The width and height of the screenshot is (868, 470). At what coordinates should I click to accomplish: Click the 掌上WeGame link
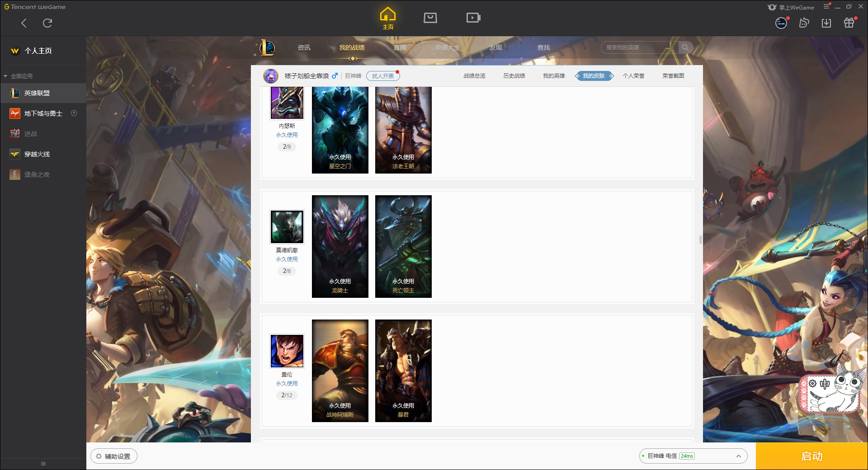coord(792,7)
